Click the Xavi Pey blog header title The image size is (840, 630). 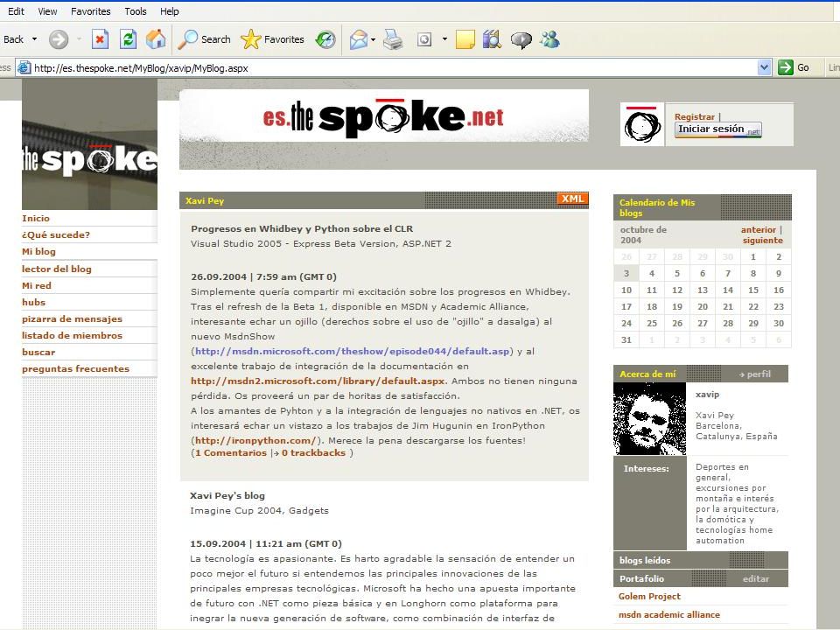coord(205,201)
